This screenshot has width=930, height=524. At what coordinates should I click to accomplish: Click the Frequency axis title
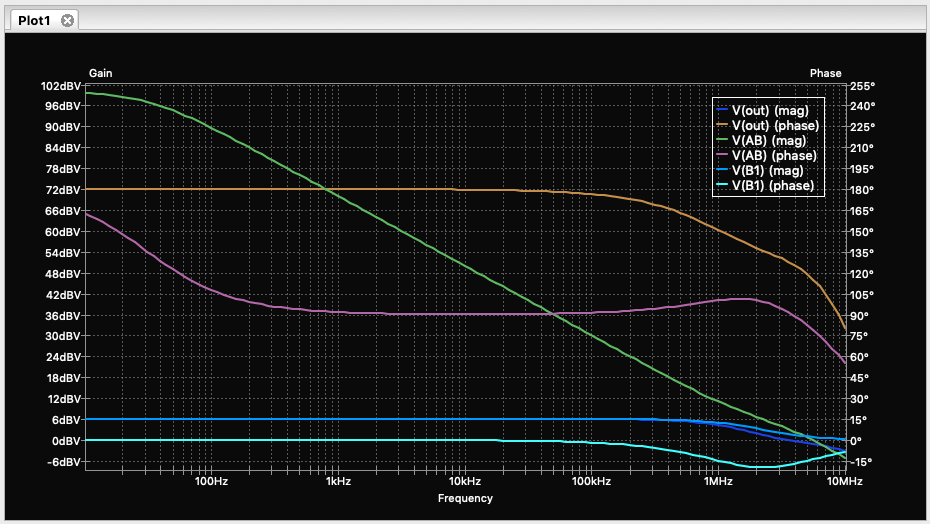tap(465, 498)
